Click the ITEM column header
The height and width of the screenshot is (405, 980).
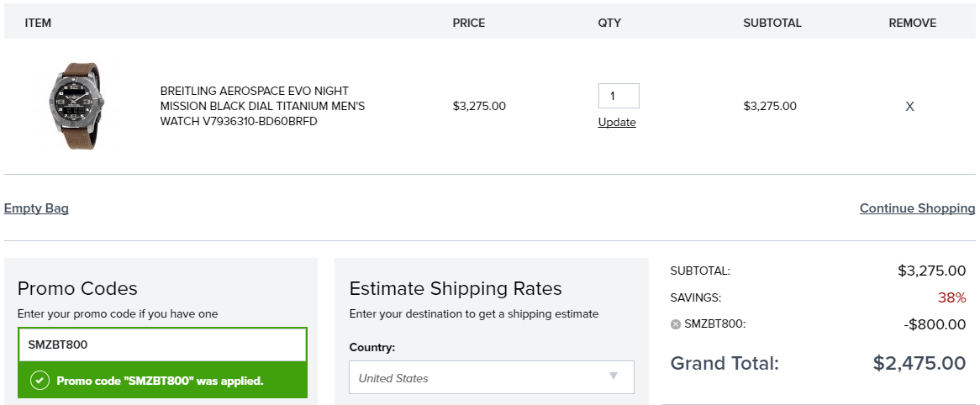38,24
